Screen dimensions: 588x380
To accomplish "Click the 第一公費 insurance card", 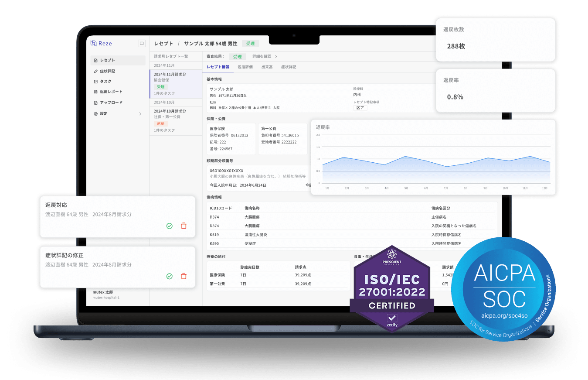I will [283, 139].
